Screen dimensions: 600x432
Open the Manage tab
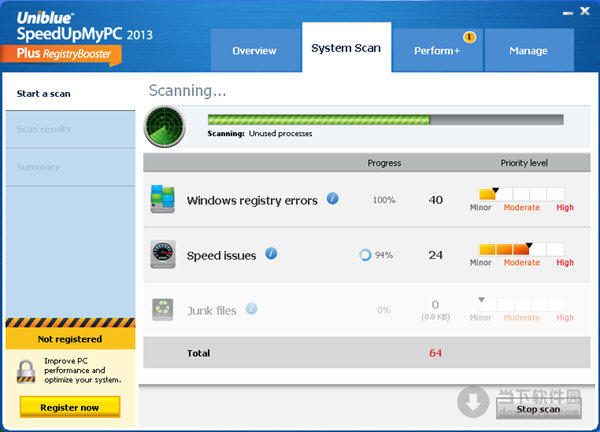click(529, 50)
